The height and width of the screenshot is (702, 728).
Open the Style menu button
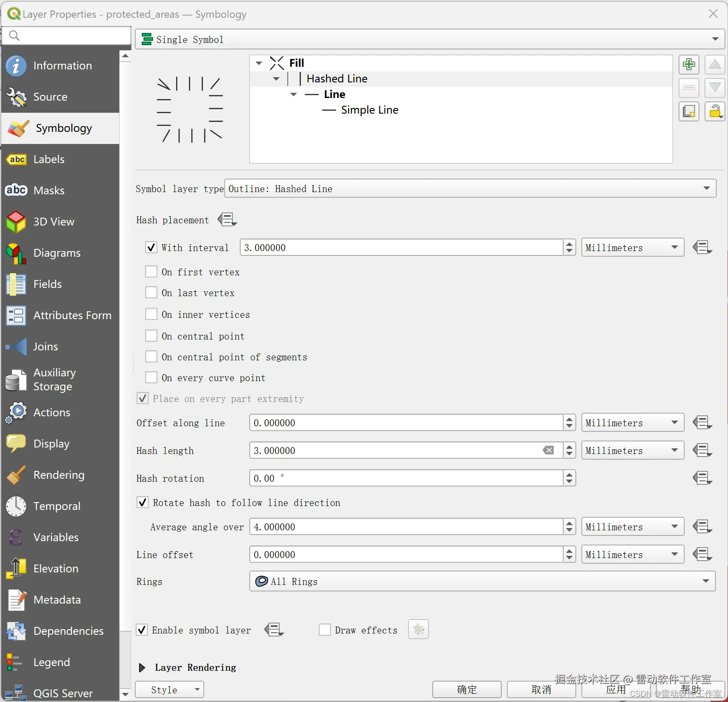(169, 689)
